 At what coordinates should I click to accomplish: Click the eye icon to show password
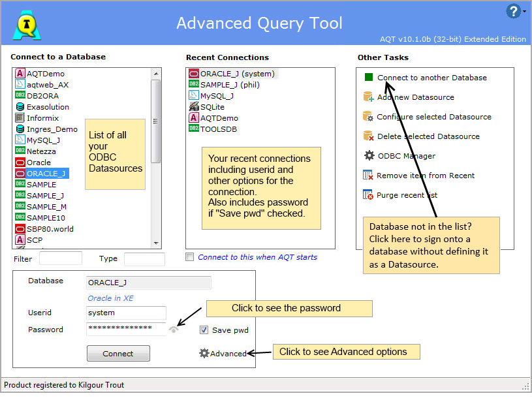(174, 330)
